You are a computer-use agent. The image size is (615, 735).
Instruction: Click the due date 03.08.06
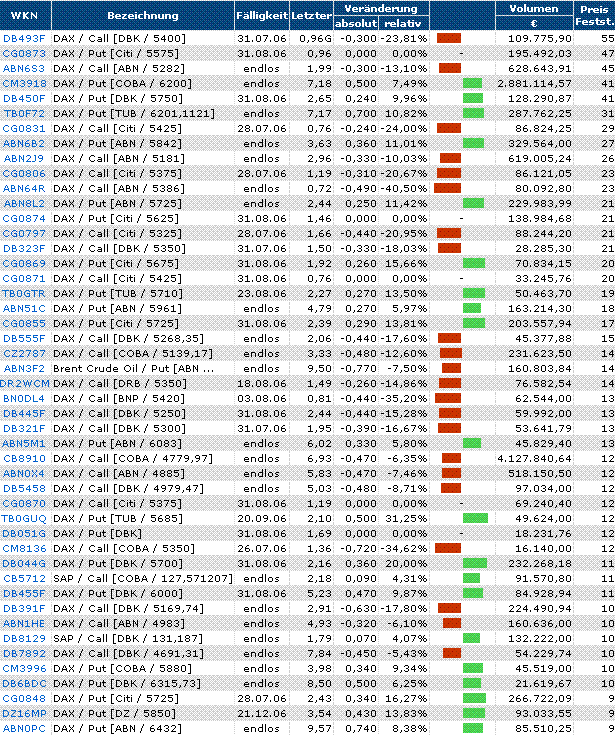(262, 398)
